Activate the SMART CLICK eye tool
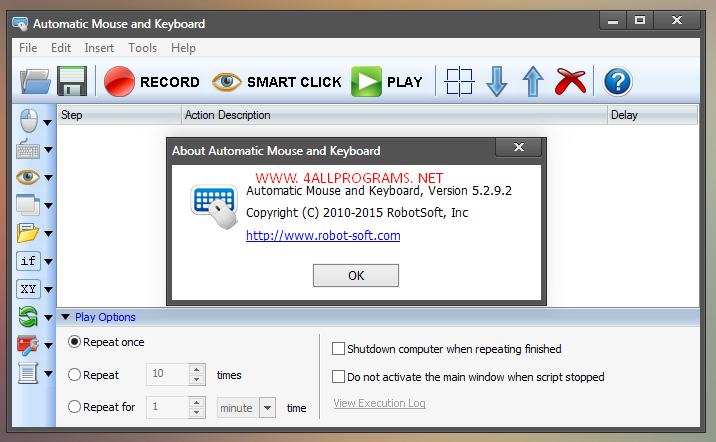Screen dimensions: 716x442 point(277,81)
